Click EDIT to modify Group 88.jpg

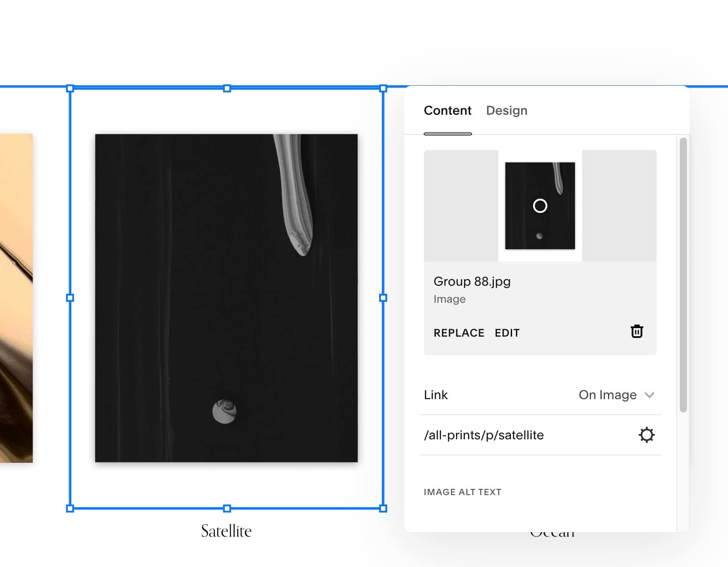click(x=506, y=332)
